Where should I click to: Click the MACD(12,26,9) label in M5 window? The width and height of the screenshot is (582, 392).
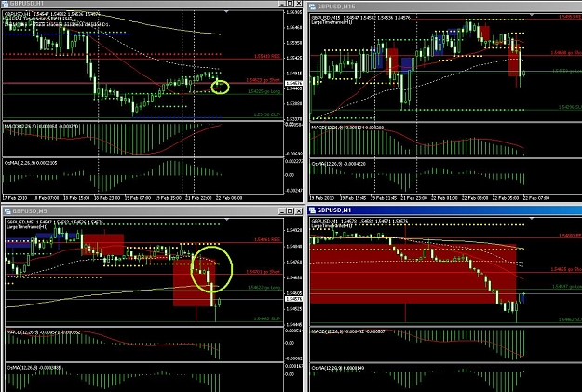point(44,331)
